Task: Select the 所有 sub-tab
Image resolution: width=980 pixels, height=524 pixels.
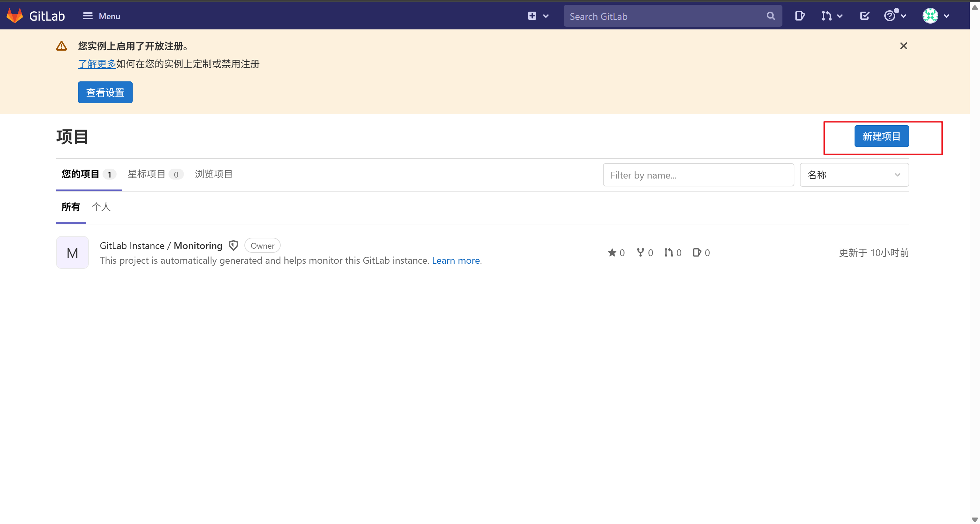Action: (x=71, y=207)
